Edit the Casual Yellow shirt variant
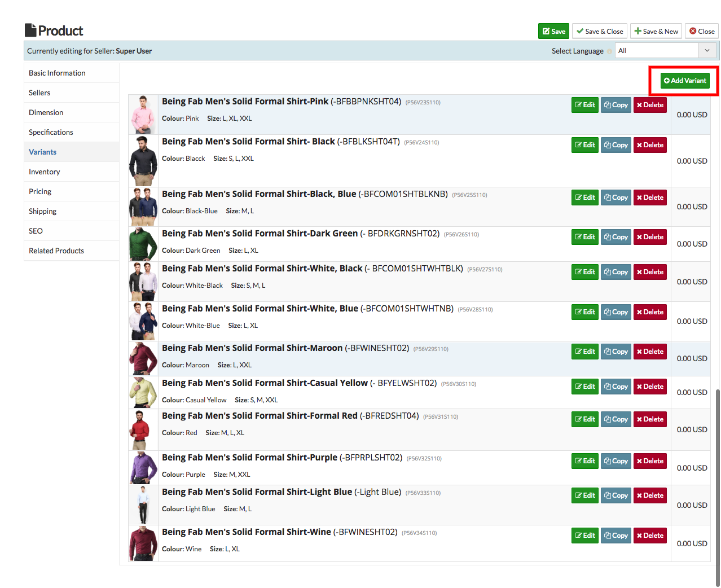Image resolution: width=721 pixels, height=588 pixels. pos(585,387)
